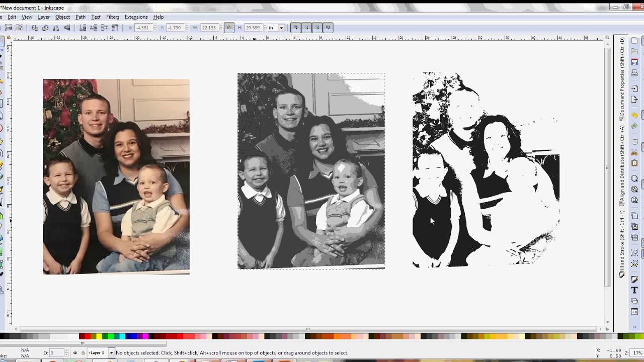Open the Object menu
The height and width of the screenshot is (362, 644).
point(63,17)
